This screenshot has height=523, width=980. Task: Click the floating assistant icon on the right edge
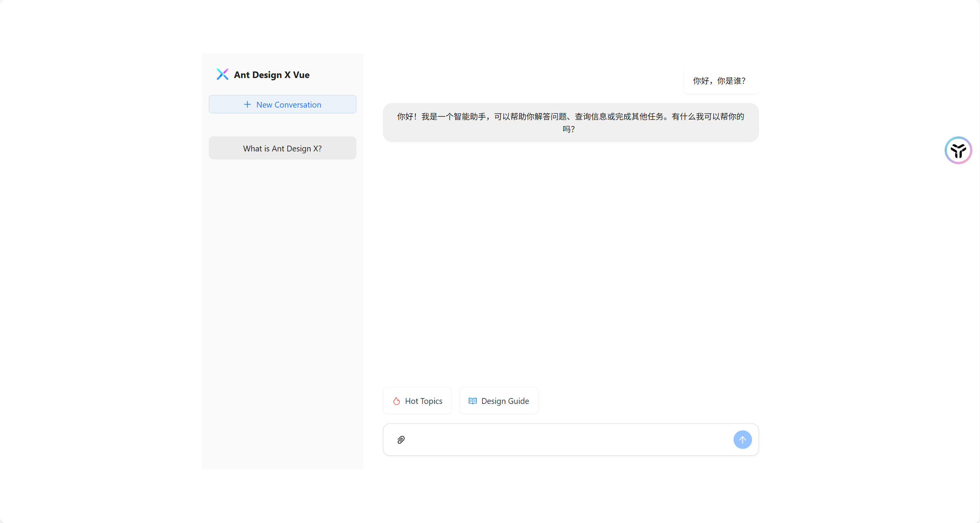[958, 150]
